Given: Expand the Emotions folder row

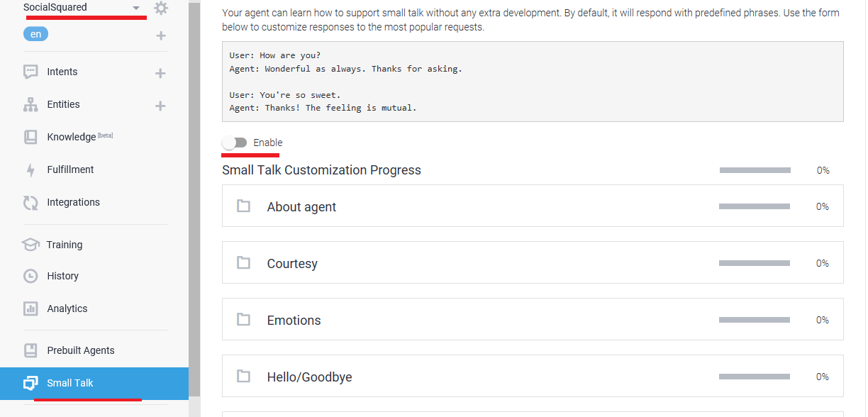Looking at the screenshot, I should pos(294,321).
